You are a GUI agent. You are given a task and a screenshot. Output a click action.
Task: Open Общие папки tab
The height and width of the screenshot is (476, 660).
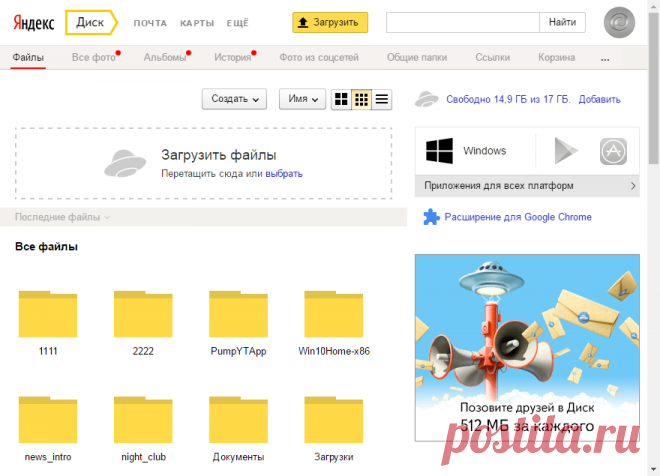point(417,58)
